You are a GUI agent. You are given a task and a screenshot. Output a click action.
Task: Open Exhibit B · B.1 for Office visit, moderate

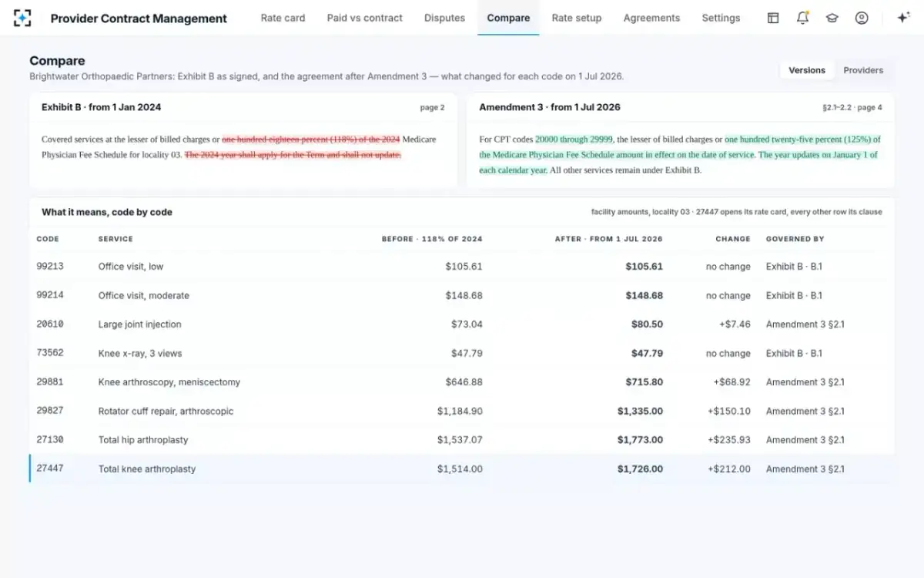tap(794, 295)
